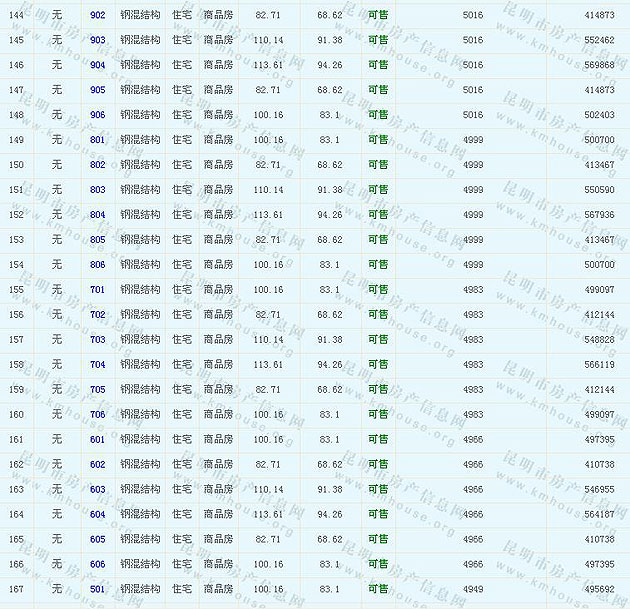
Task: Click 可售 status in row 150
Action: [x=378, y=165]
